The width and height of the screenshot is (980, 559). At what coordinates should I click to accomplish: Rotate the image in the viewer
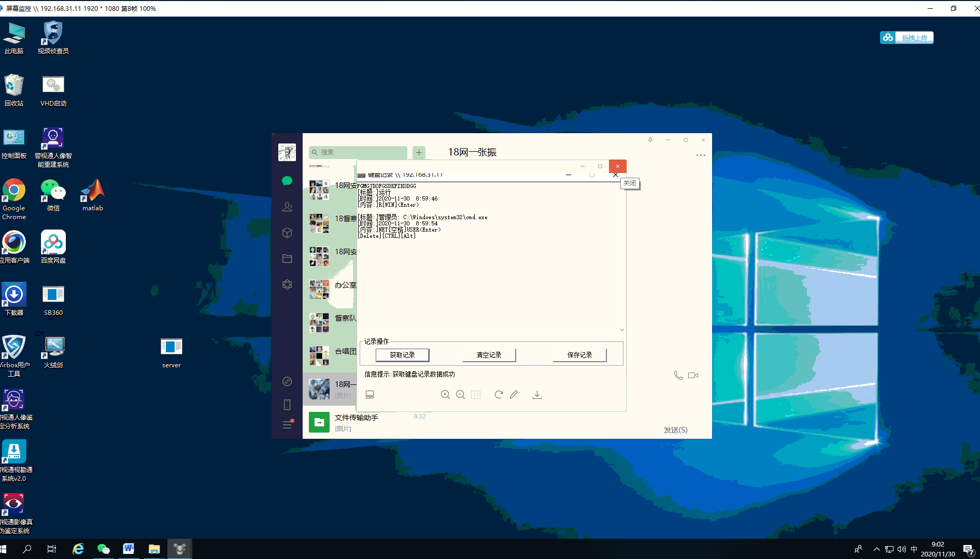click(x=499, y=395)
